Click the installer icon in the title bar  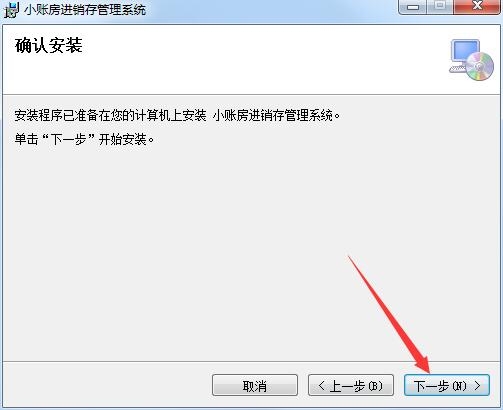pyautogui.click(x=11, y=10)
